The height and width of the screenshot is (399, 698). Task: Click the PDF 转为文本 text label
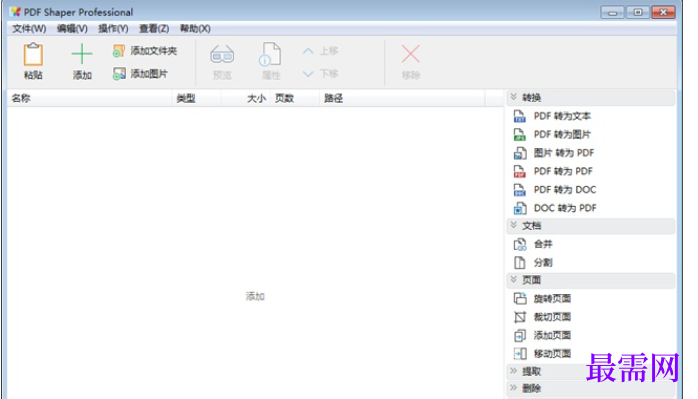pos(562,116)
